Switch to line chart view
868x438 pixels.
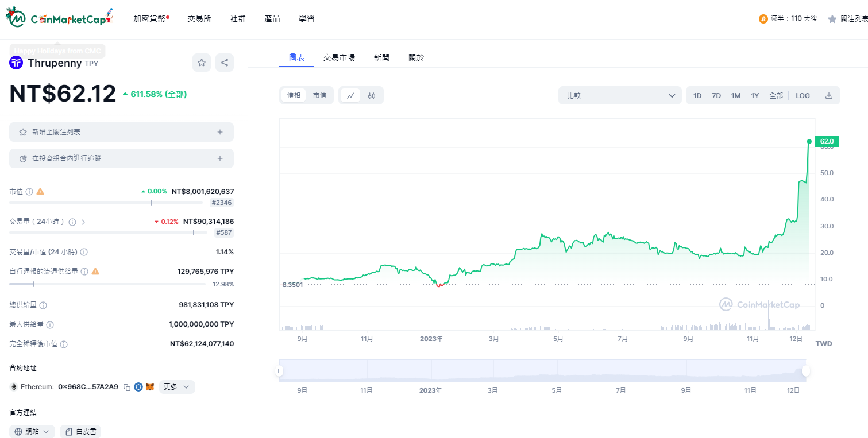coord(350,95)
